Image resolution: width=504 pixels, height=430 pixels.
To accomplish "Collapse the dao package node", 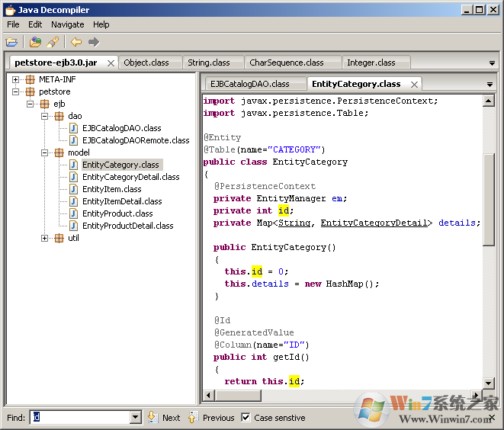I will [x=44, y=116].
